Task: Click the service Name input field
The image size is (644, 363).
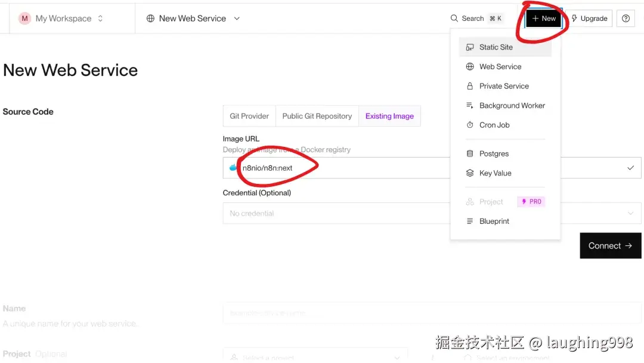Action: tap(432, 313)
